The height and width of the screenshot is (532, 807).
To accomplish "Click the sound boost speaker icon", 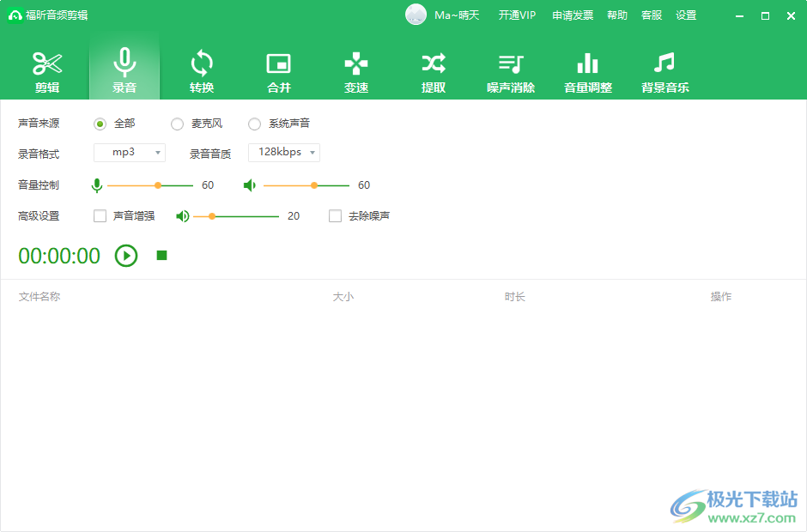I will [183, 216].
